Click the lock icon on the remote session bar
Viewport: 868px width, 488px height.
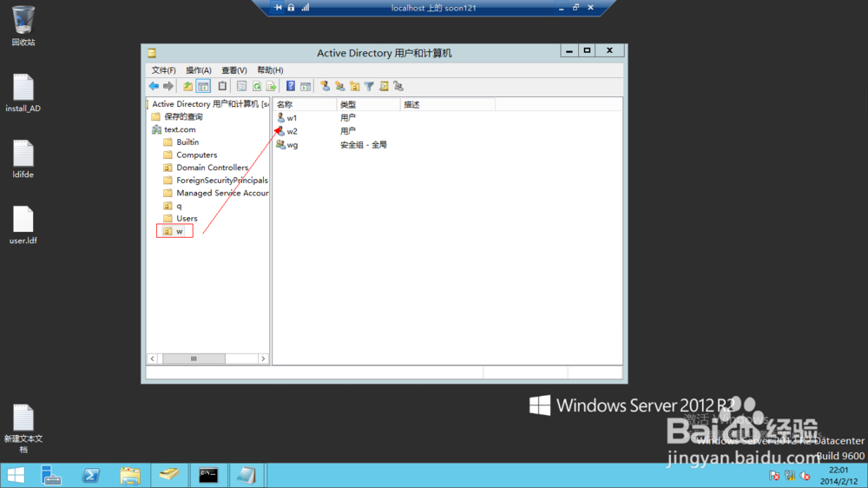click(x=291, y=8)
